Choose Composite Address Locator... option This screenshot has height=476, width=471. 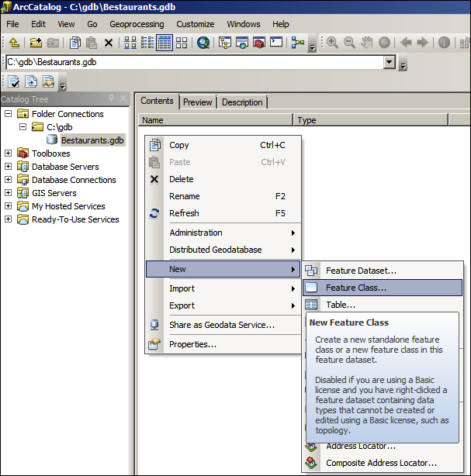[383, 463]
